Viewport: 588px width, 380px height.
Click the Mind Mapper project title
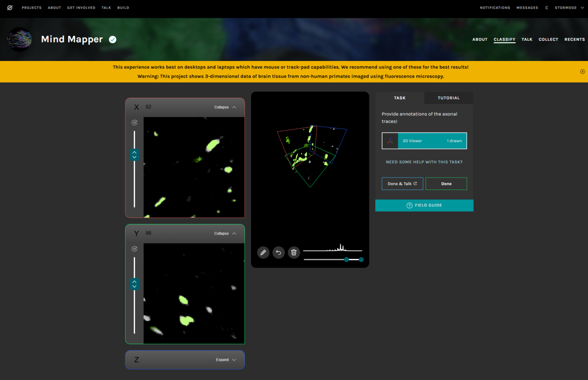pos(72,39)
